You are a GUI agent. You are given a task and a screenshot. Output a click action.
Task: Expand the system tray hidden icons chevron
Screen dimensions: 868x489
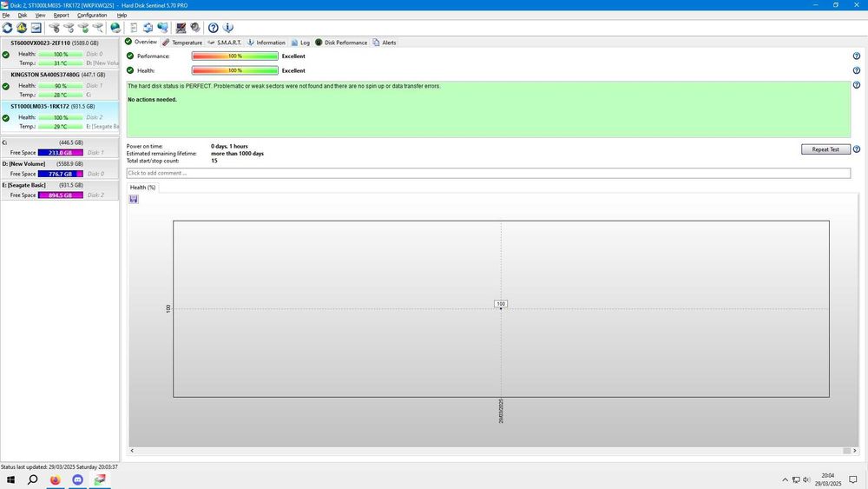point(785,479)
